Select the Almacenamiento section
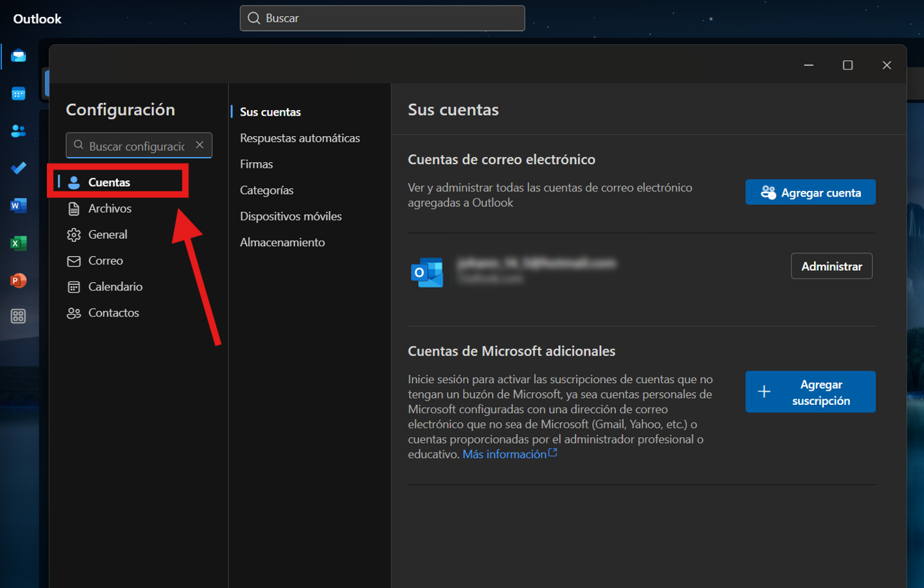 tap(282, 242)
